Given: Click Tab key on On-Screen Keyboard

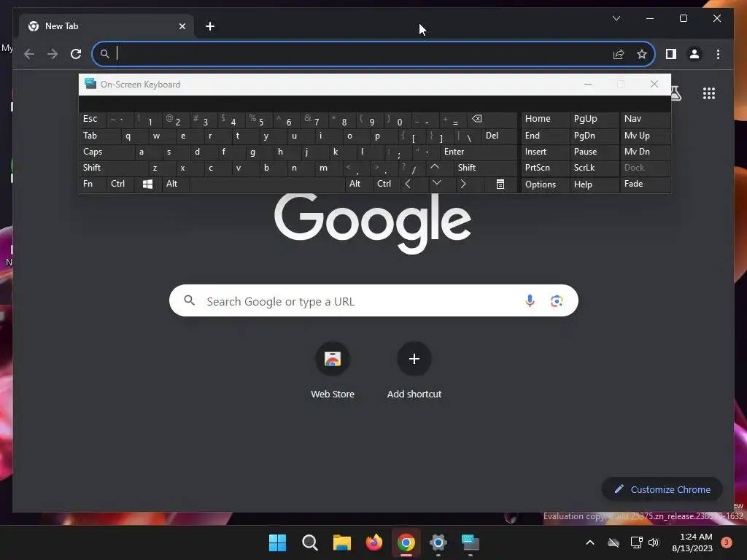Looking at the screenshot, I should [99, 136].
